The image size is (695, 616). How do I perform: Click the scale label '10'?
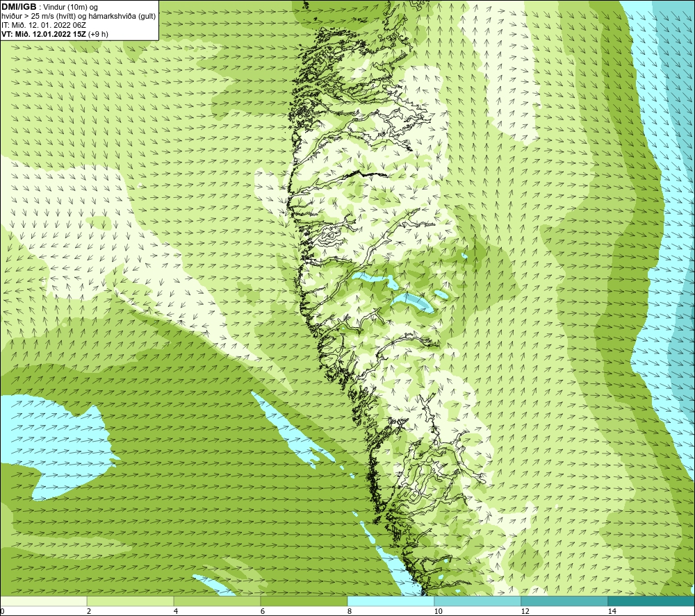pyautogui.click(x=438, y=612)
